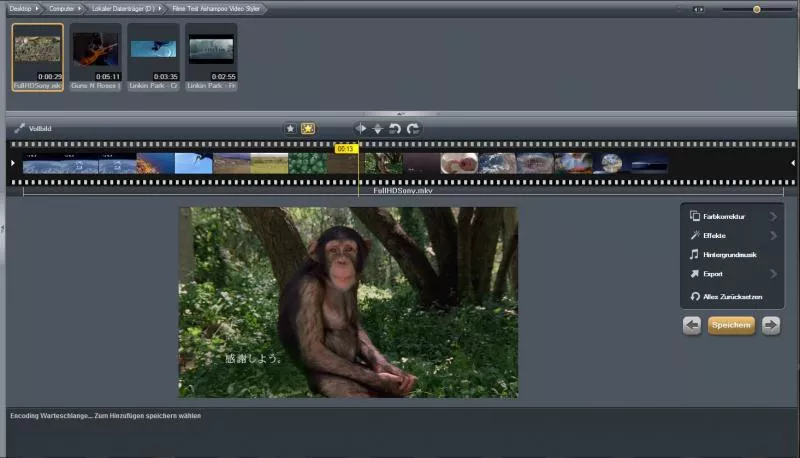Rotate video counter-clockwise
Viewport: 800px width, 458px height.
click(x=395, y=129)
